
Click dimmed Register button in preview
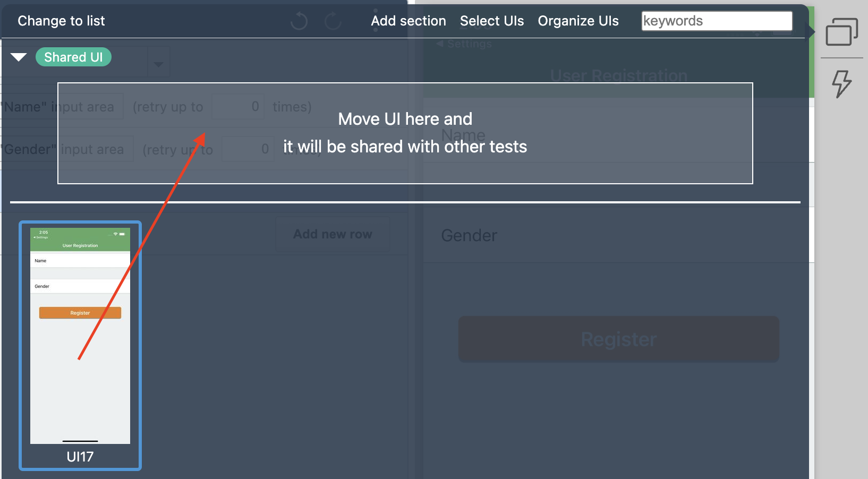click(619, 339)
